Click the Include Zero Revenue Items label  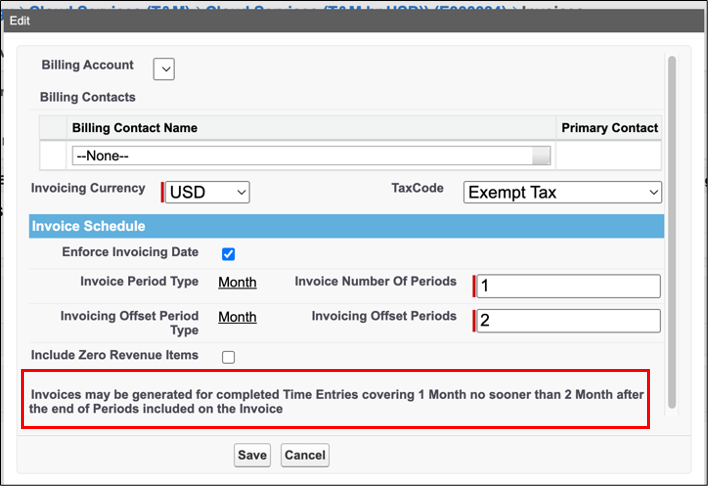click(115, 355)
